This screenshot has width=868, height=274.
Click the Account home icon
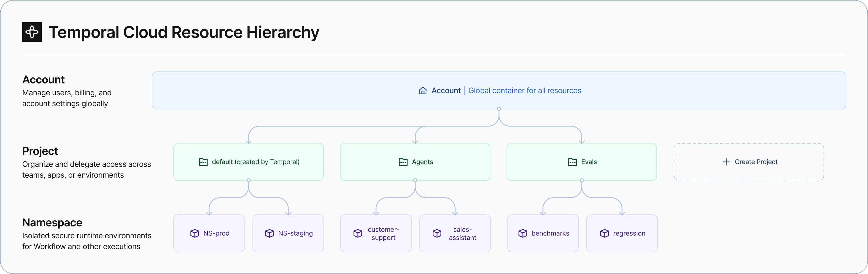[x=423, y=90]
